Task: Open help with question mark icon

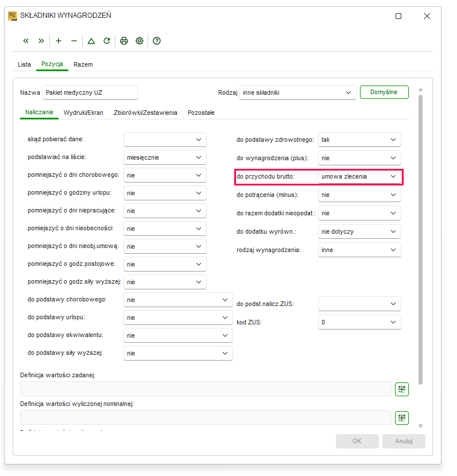Action: coord(157,41)
